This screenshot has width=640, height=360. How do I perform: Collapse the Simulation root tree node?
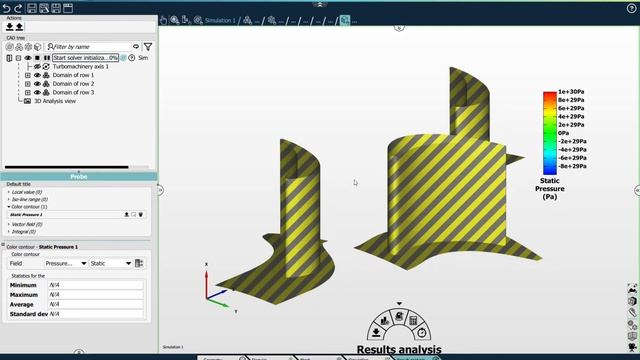[18, 58]
